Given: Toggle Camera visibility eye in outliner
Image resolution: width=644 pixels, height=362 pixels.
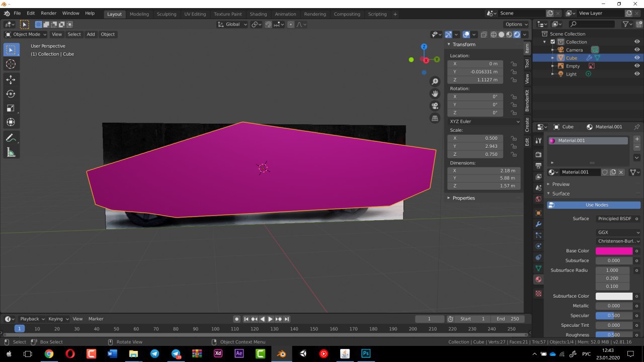Looking at the screenshot, I should pyautogui.click(x=637, y=50).
